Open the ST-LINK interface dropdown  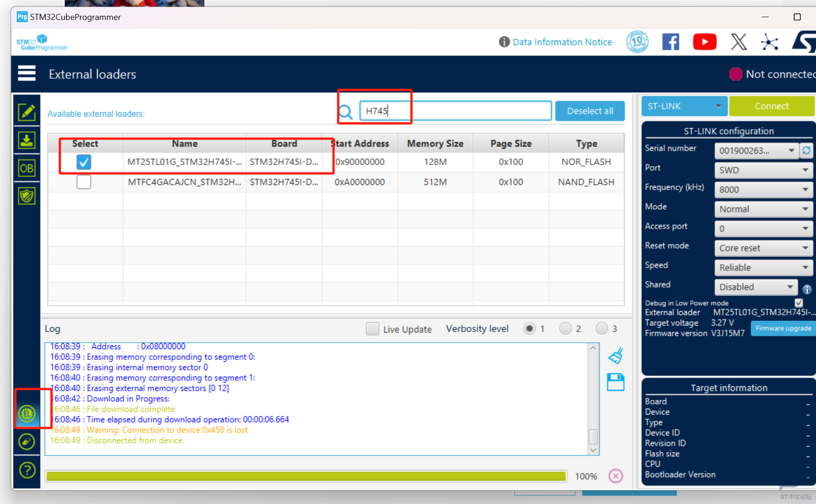(684, 106)
